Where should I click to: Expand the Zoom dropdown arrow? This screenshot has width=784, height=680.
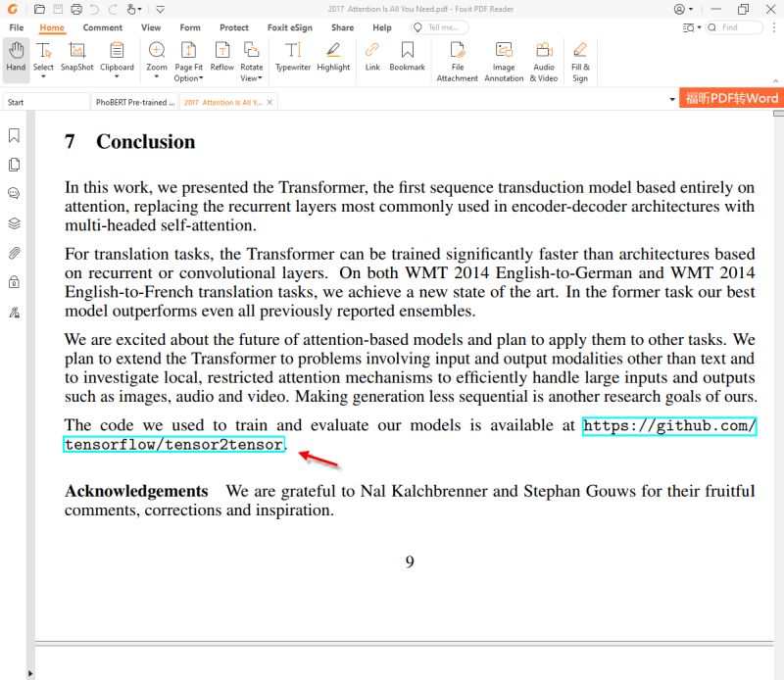[157, 76]
